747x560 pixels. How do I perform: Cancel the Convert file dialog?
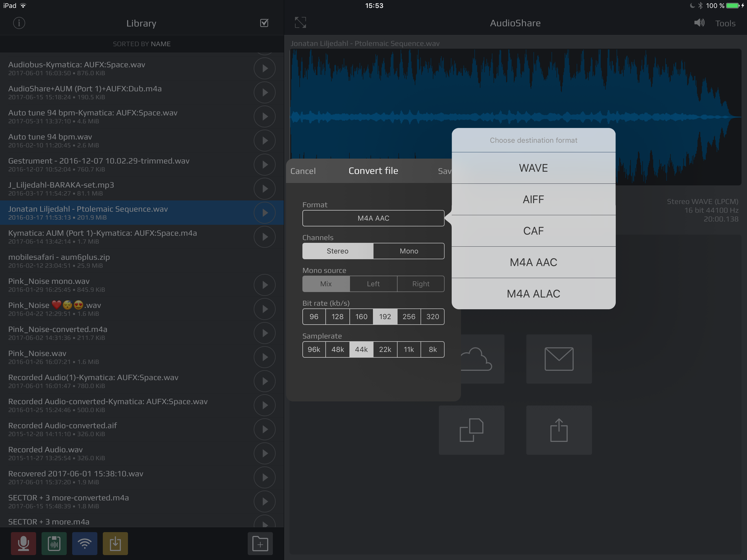(x=303, y=171)
